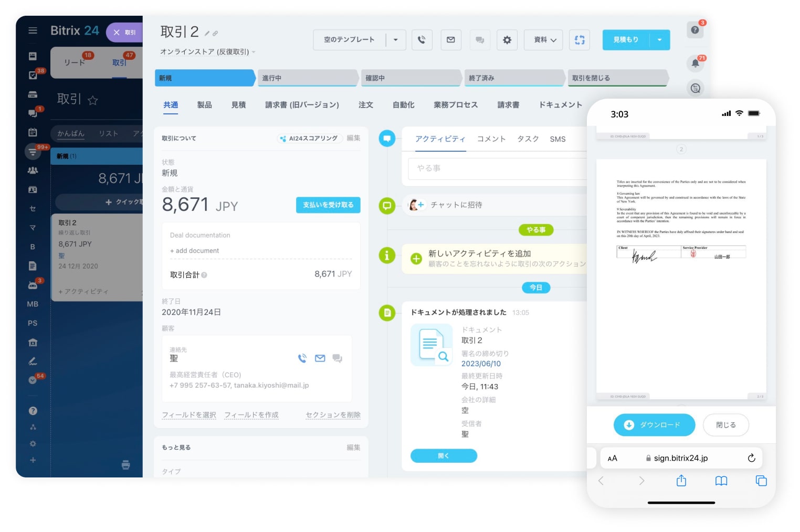The height and width of the screenshot is (532, 800).
Task: Open the calendar icon in left sidebar
Action: (x=33, y=132)
